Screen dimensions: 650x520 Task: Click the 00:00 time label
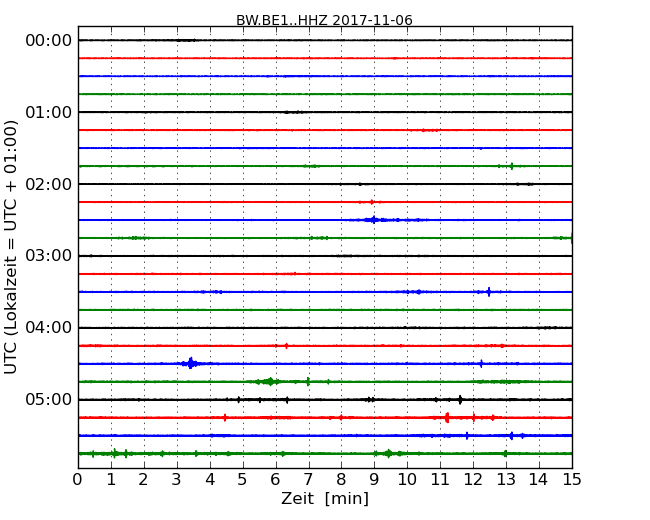pos(49,41)
